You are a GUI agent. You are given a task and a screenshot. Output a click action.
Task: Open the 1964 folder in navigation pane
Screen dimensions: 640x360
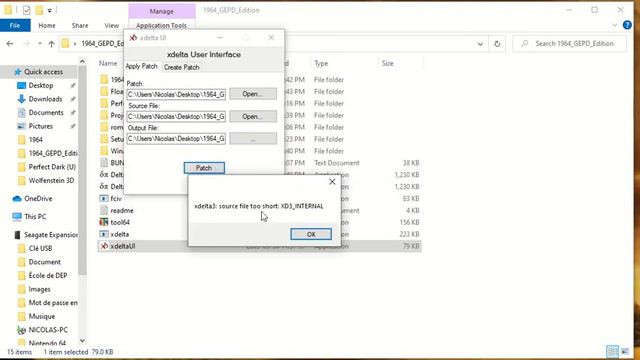(36, 140)
